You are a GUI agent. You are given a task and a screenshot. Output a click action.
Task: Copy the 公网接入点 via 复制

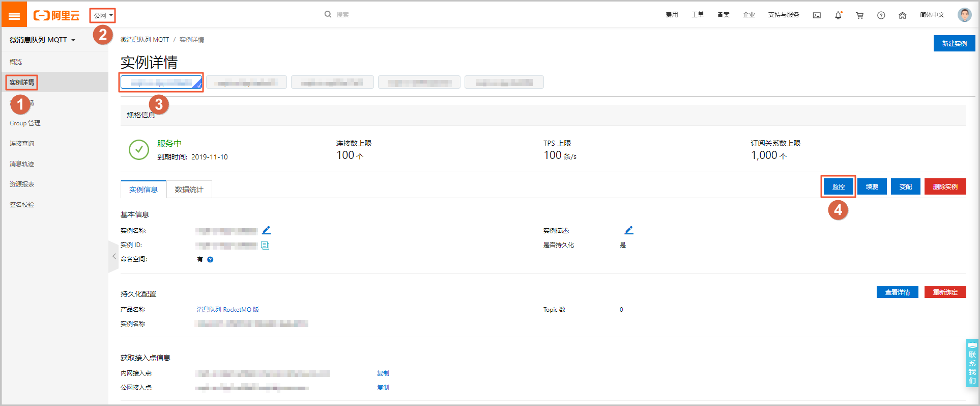(x=383, y=387)
